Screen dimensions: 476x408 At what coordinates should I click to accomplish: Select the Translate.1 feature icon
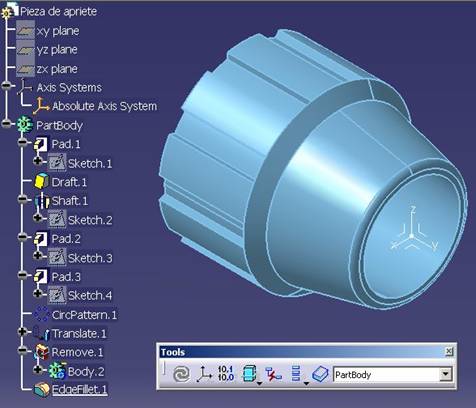coord(41,333)
